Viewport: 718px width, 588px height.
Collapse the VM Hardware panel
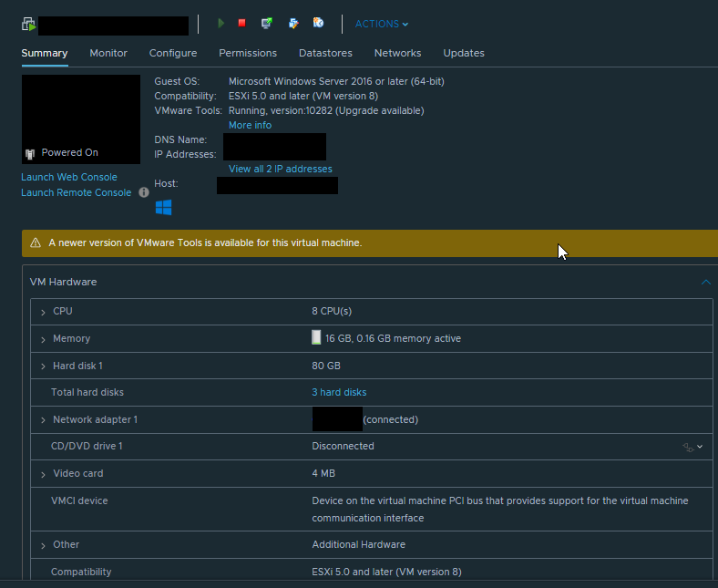706,282
